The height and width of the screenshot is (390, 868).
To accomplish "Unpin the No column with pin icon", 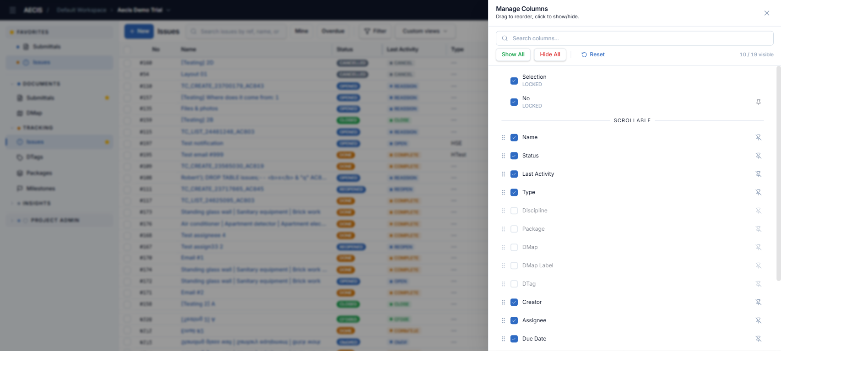I will click(758, 102).
